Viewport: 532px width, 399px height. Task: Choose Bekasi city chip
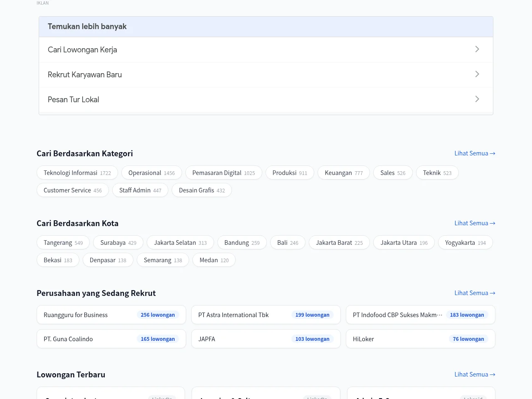click(x=58, y=260)
